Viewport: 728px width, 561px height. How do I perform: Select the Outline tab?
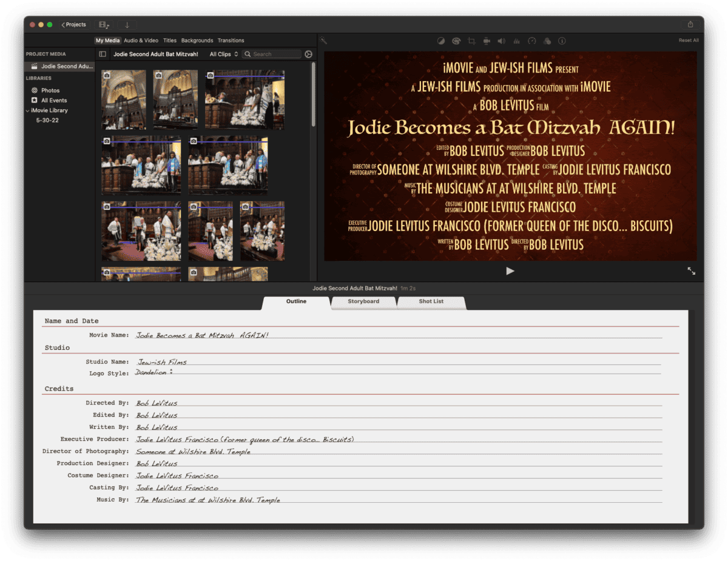[297, 301]
